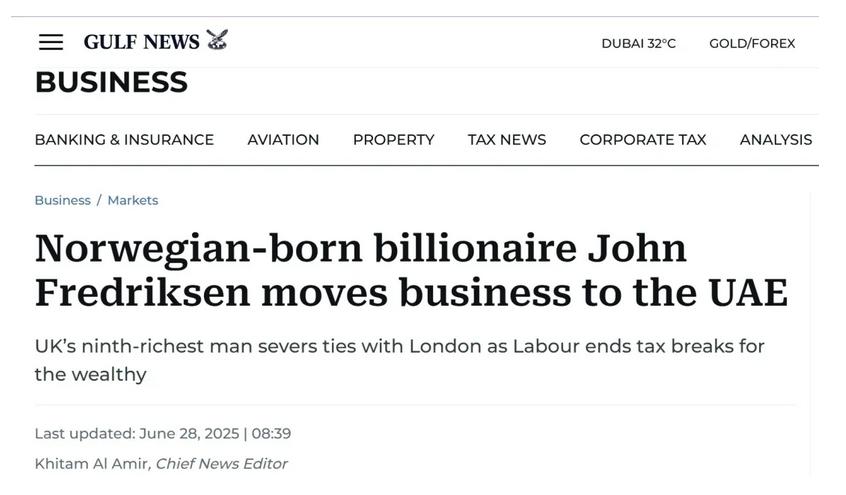Viewport: 846px width, 495px height.
Task: Click the Chief News Editor title text
Action: tap(221, 464)
